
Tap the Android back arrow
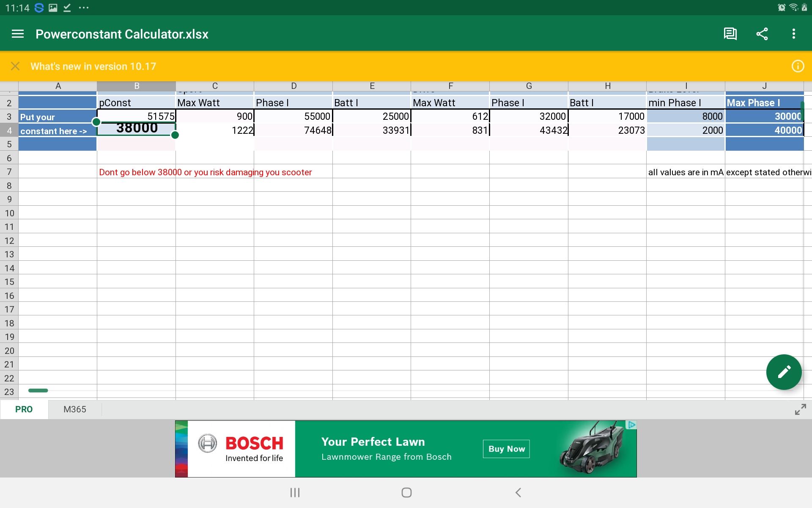[x=518, y=492]
